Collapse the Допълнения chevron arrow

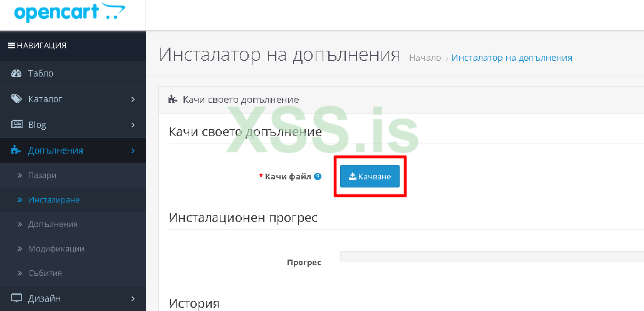(x=133, y=150)
